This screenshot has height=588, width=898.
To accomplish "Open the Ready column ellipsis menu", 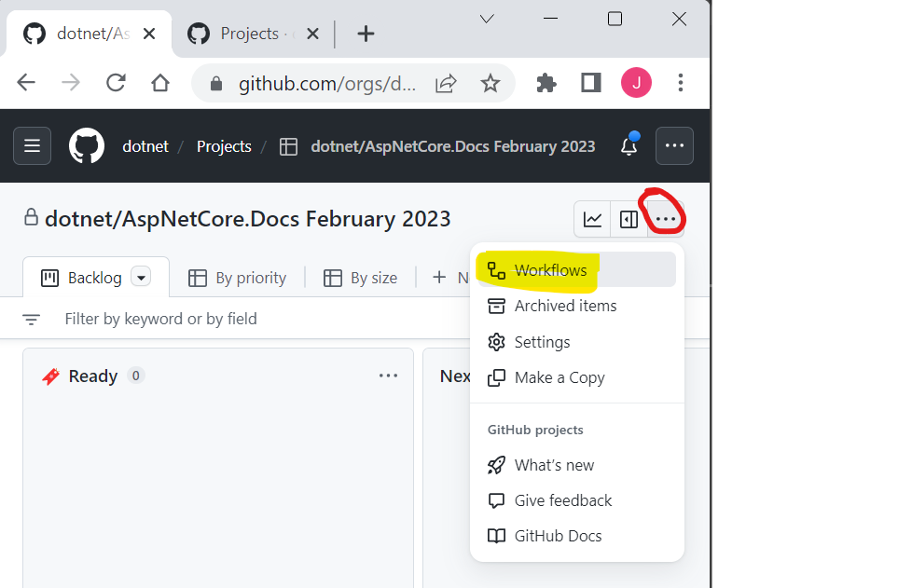I will point(388,376).
